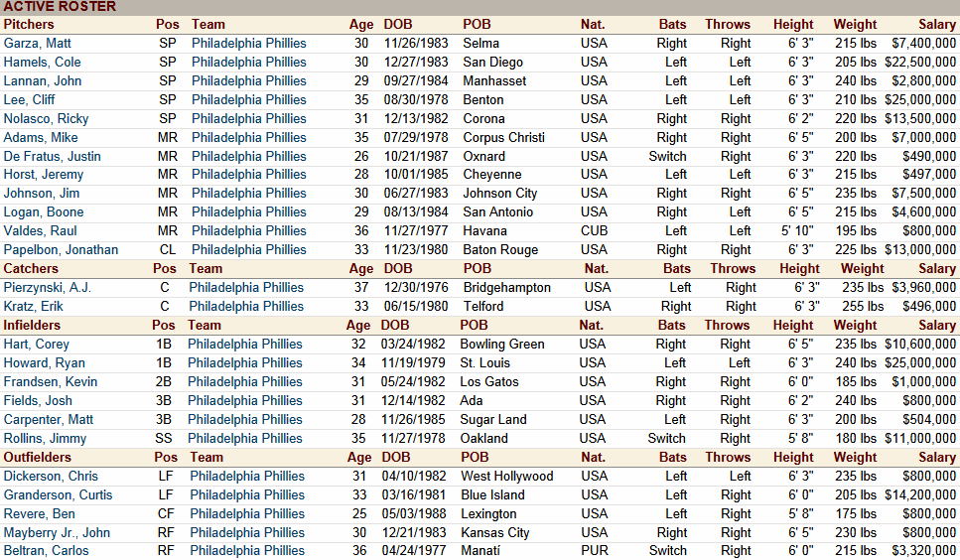Viewport: 960px width, 560px height.
Task: Open Pierzynski, A.J. profile
Action: 47,288
